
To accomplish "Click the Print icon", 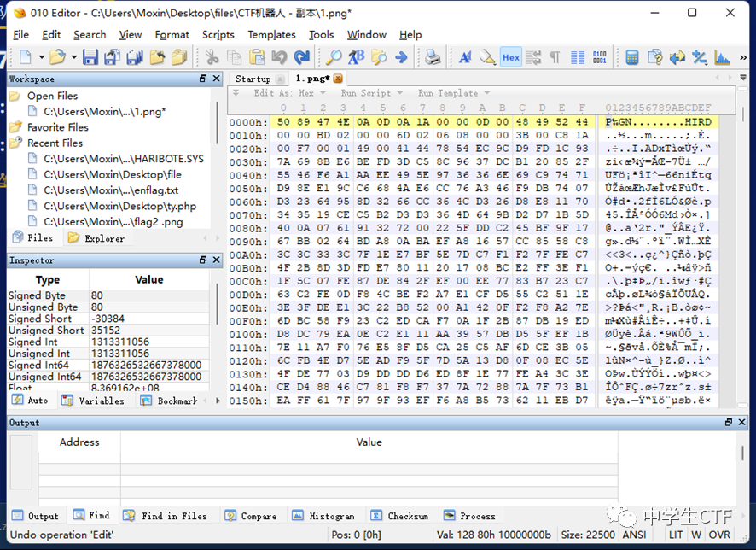I will (x=433, y=57).
